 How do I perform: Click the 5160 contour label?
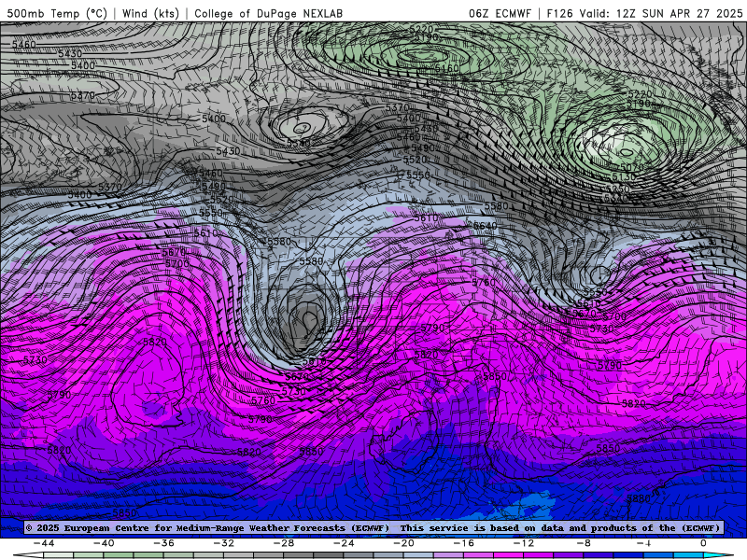[x=446, y=68]
